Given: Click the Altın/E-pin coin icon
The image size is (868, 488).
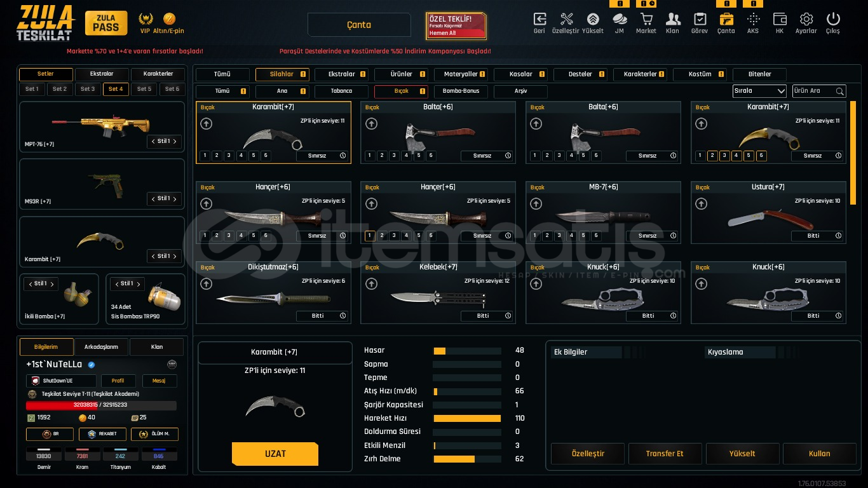Looking at the screenshot, I should [169, 18].
